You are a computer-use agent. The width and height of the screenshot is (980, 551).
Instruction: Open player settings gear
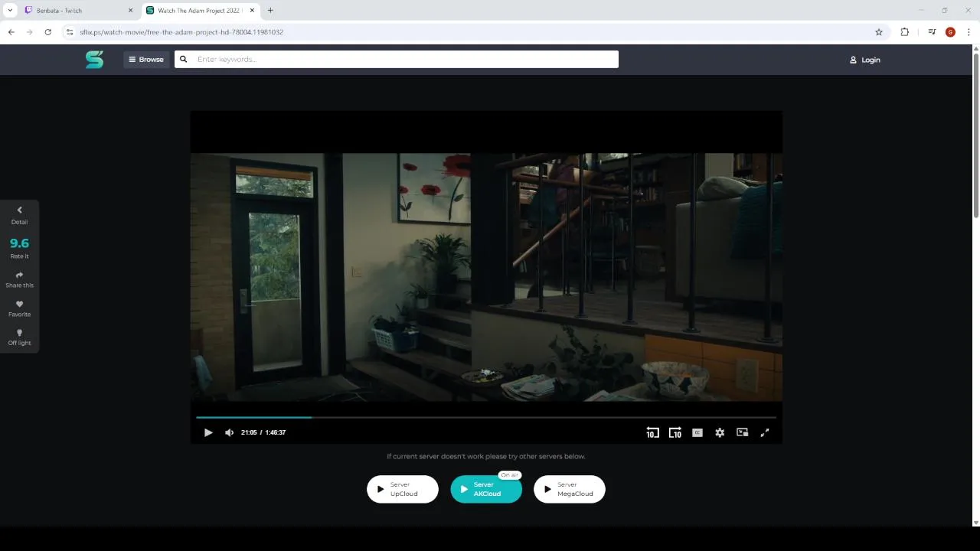(x=720, y=432)
